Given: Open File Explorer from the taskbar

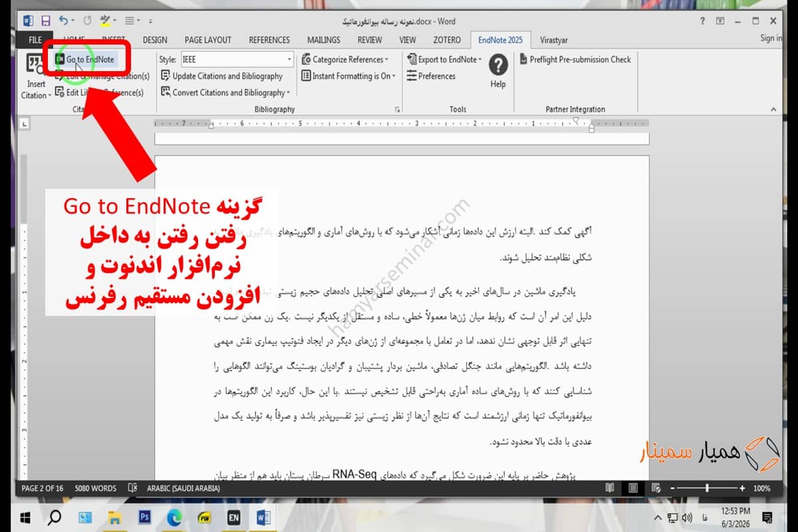Looking at the screenshot, I should click(x=116, y=517).
